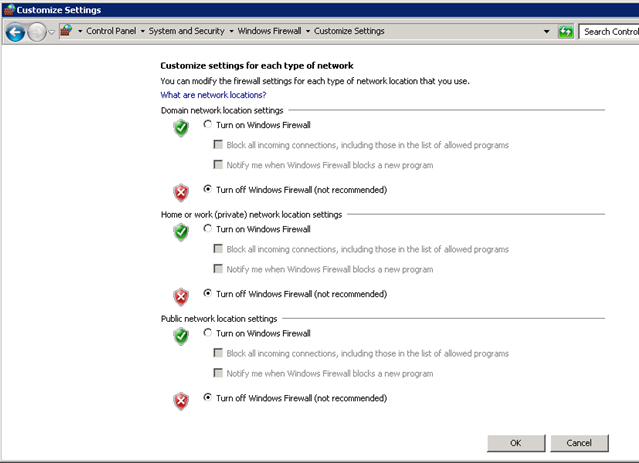
Task: Select Turn on Windows Firewall for Home or work network
Action: 207,229
